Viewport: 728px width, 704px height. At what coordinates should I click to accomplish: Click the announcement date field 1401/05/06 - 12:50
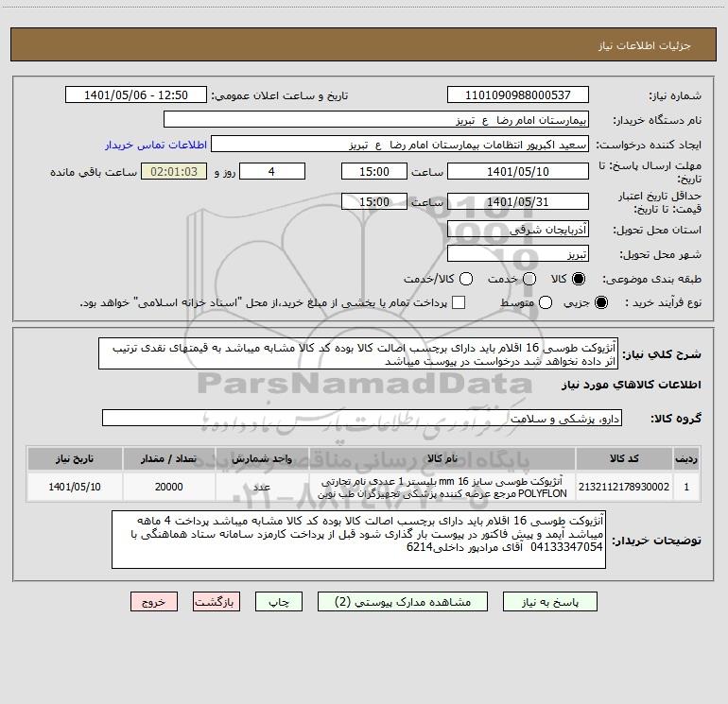tap(136, 95)
